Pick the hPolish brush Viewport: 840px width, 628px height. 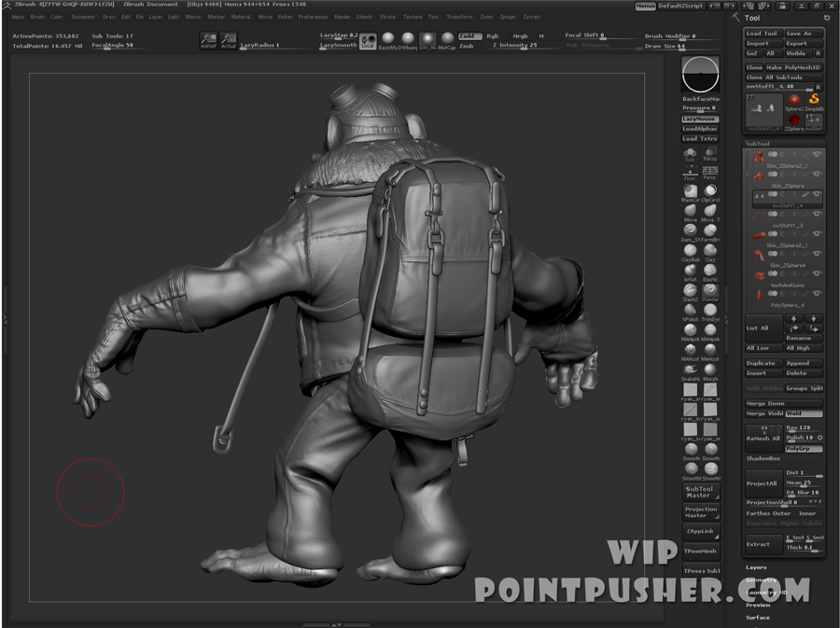click(690, 312)
